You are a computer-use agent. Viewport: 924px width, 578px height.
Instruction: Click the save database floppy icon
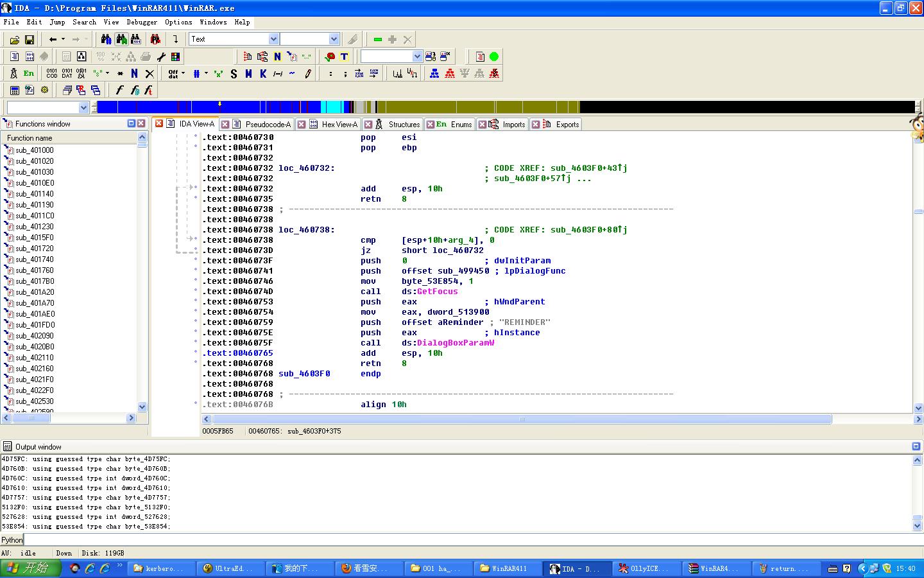pos(29,40)
